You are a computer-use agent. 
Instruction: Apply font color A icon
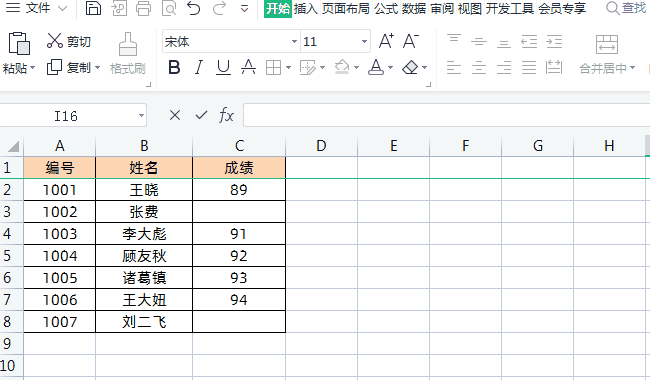coord(376,67)
